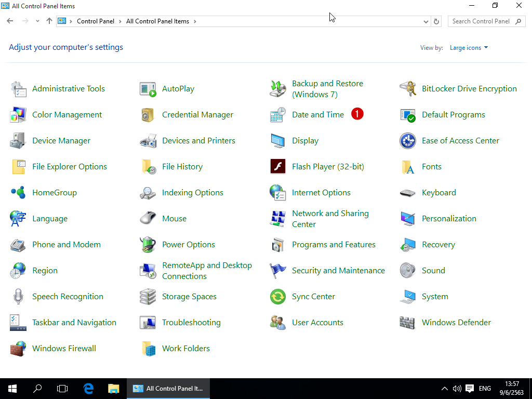The width and height of the screenshot is (532, 399).
Task: Open Device Manager icon
Action: tap(18, 141)
